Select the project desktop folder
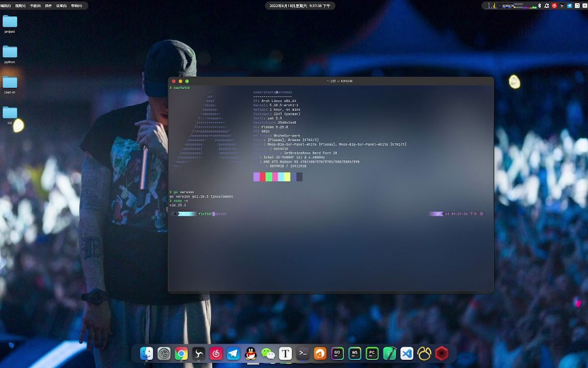 [10, 25]
